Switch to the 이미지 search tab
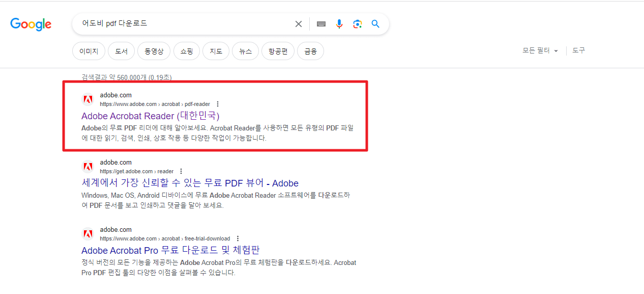Viewport: 644px width, 294px height. click(x=89, y=51)
